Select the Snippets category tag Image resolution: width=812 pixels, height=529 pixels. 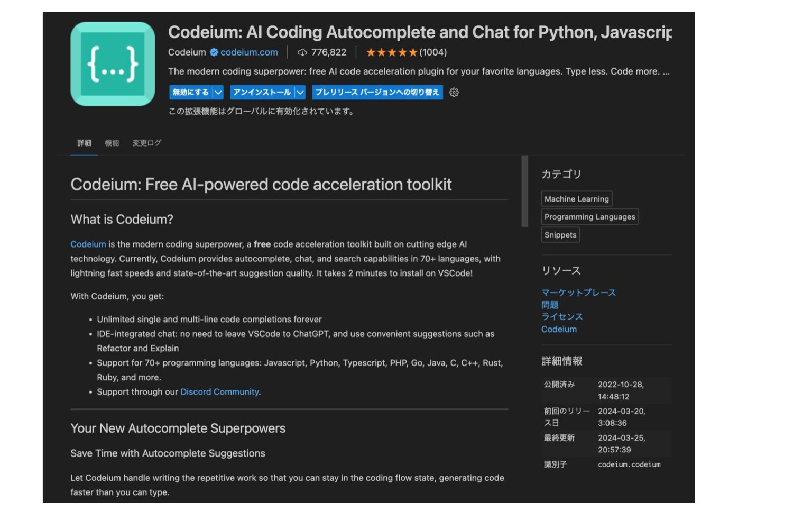560,234
